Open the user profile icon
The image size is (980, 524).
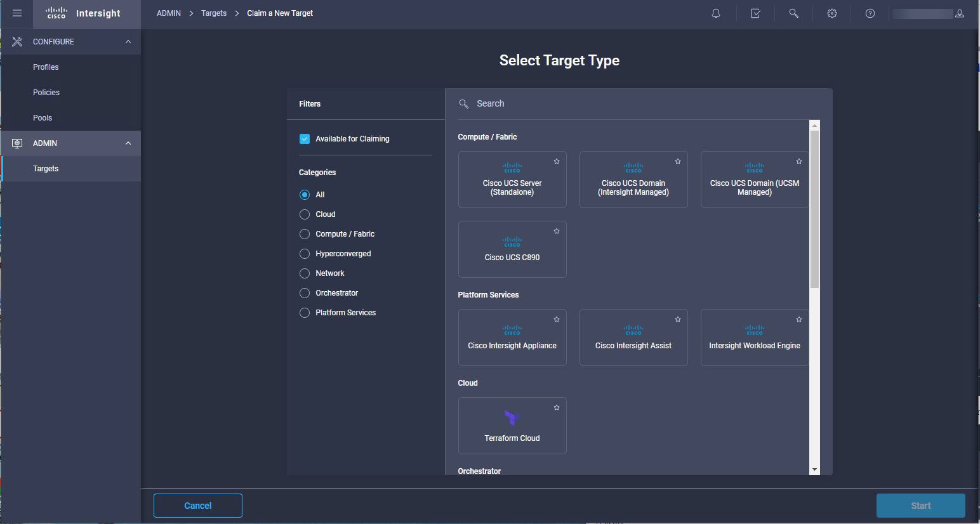pyautogui.click(x=960, y=13)
